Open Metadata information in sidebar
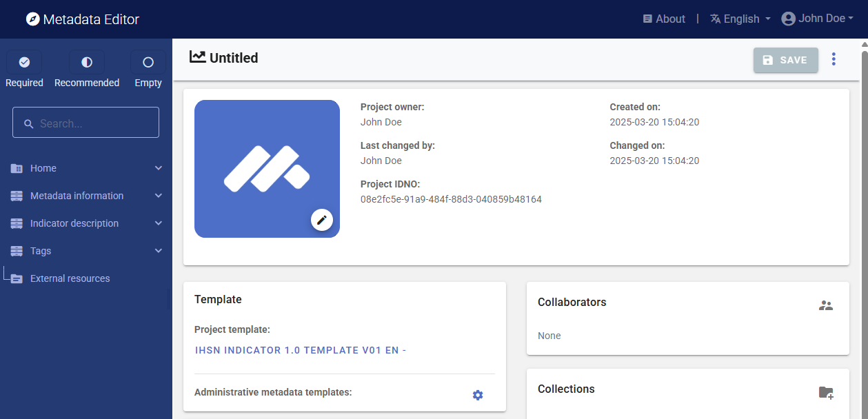Screen dimensions: 868x419 pyautogui.click(x=77, y=196)
